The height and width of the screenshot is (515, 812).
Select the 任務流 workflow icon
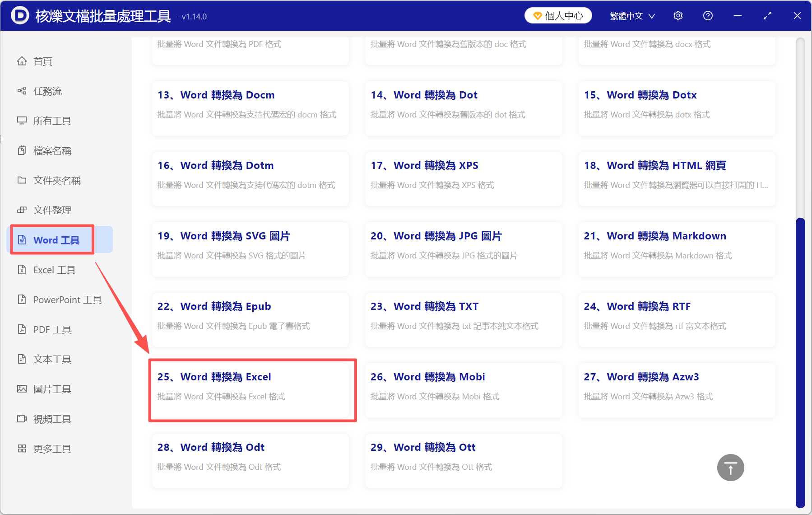(22, 91)
